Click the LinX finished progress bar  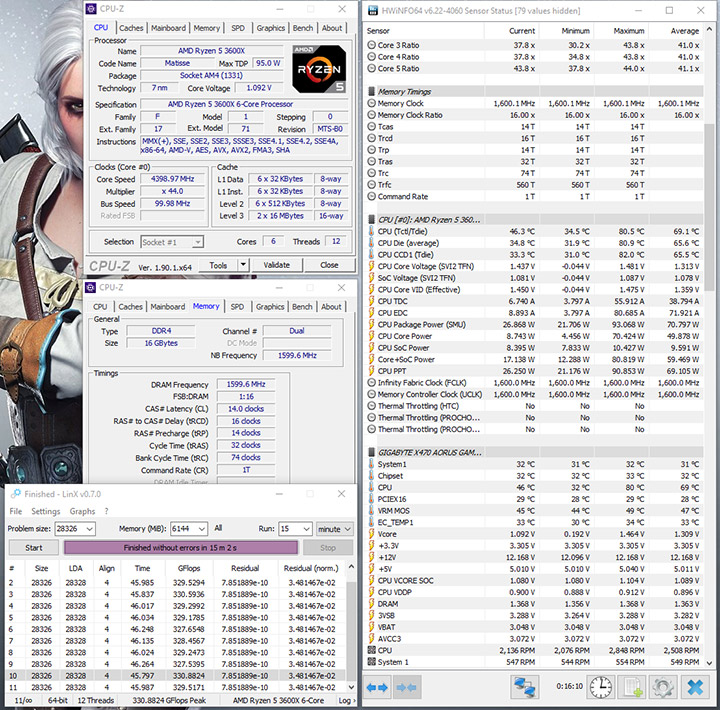click(x=181, y=547)
